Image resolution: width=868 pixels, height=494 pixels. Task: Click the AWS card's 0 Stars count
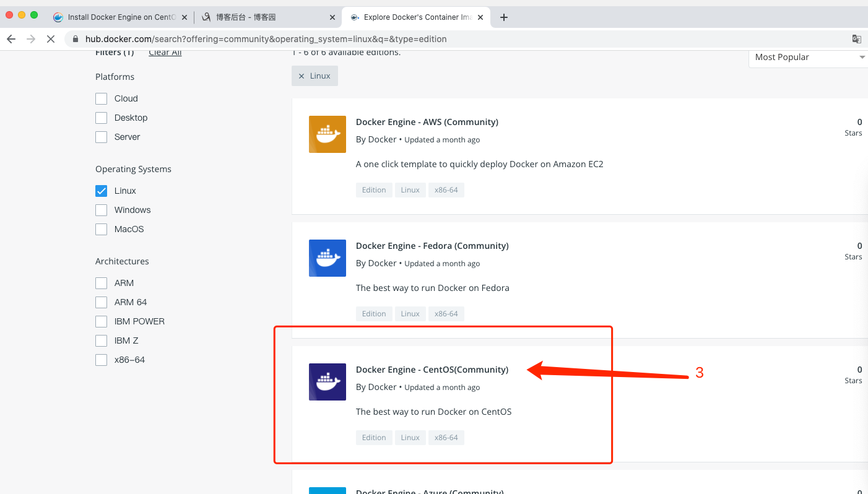click(x=853, y=128)
